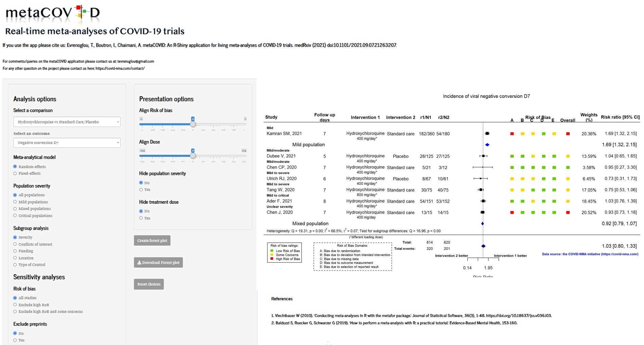Click Chen CP 2020 green Overall square
644x345 pixels.
(x=568, y=168)
